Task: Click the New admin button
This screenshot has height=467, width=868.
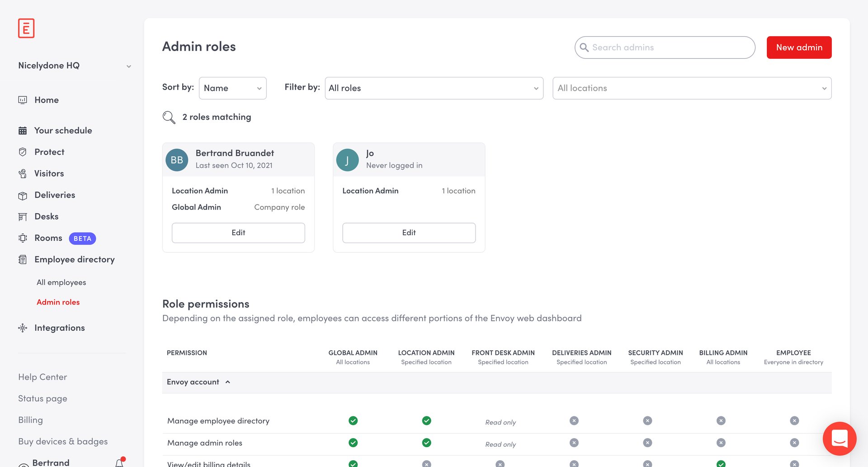Action: coord(799,47)
